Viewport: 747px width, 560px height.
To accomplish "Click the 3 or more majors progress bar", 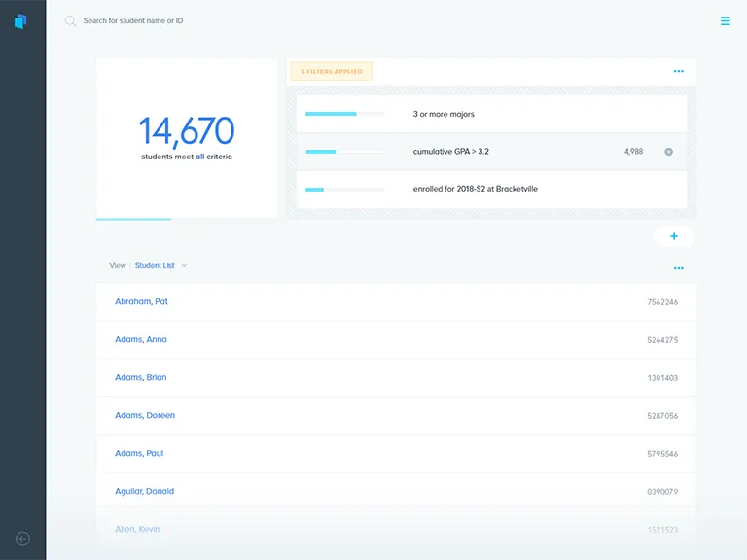I will tap(345, 114).
